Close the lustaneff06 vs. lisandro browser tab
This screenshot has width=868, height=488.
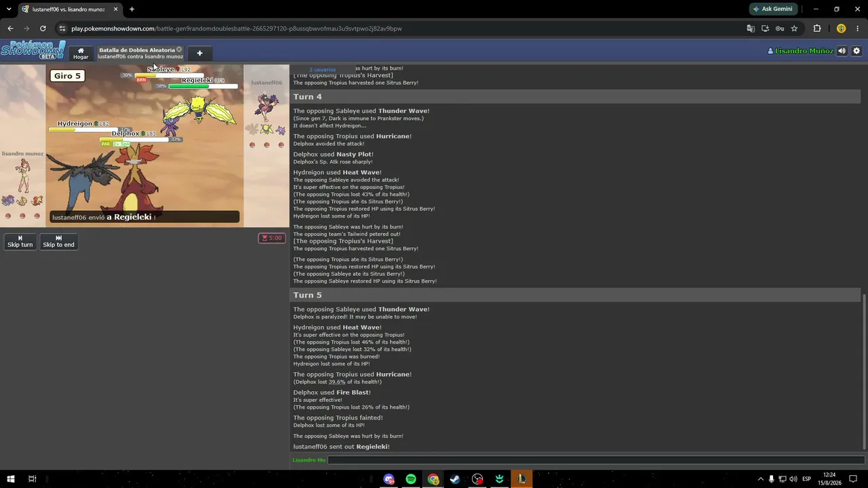click(115, 9)
